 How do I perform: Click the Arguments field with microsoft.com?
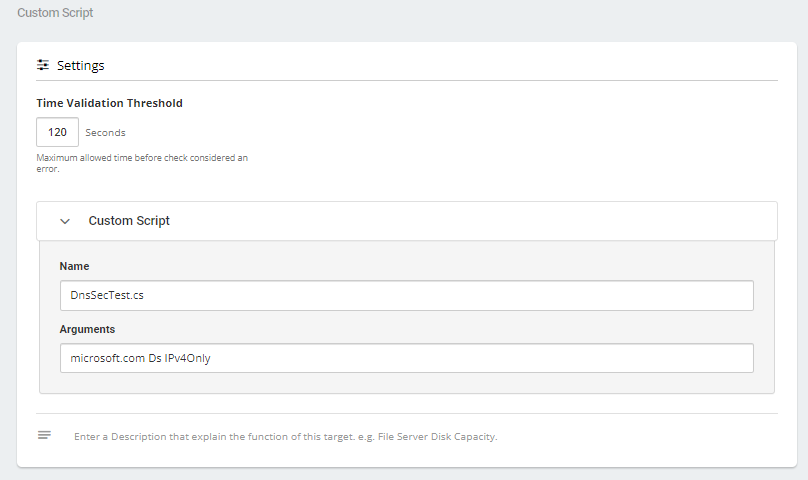pos(406,358)
